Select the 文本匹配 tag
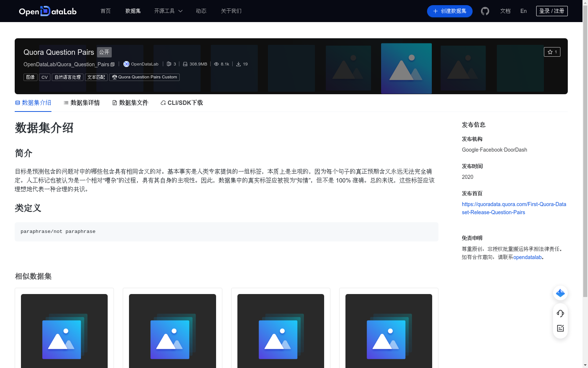Viewport: 588px width, 368px height. [96, 77]
